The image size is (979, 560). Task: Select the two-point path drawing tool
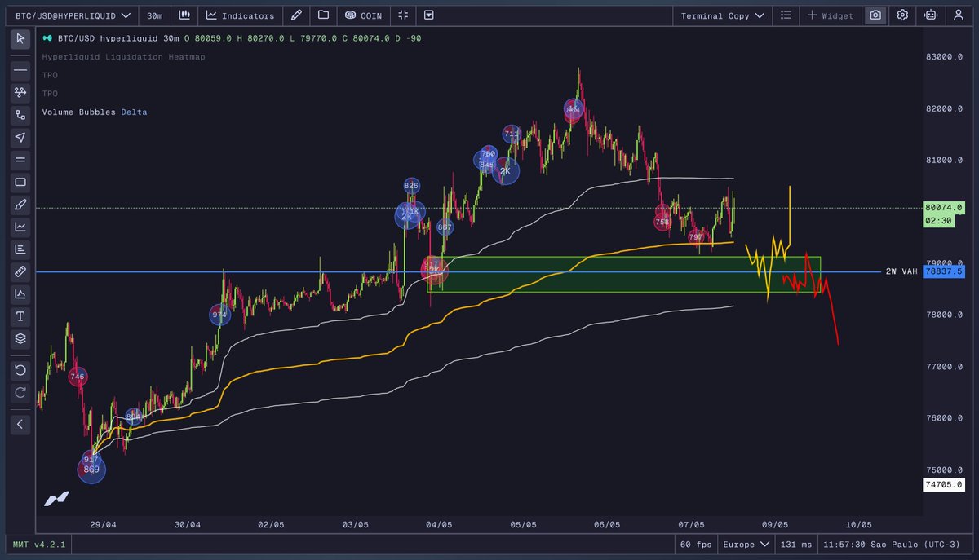20,116
